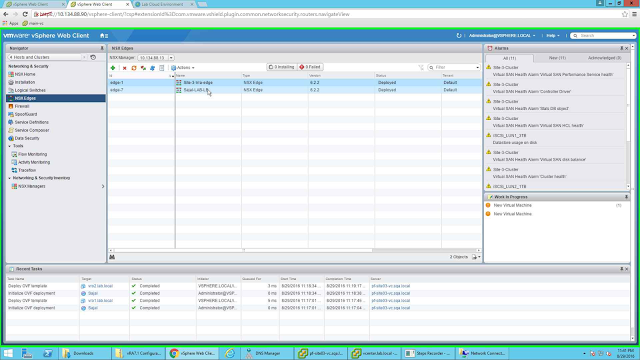This screenshot has height=360, width=640.
Task: Open Installation in Navigator
Action: 25,82
